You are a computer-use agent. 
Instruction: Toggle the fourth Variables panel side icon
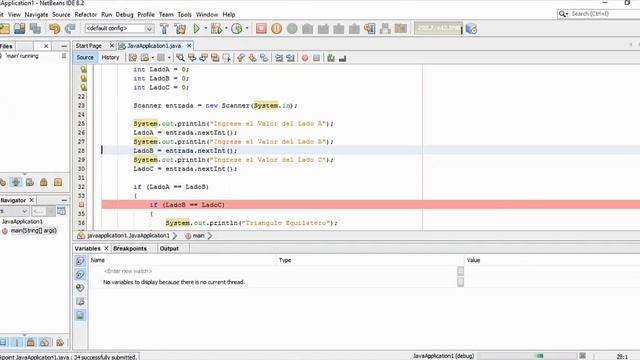click(x=80, y=302)
